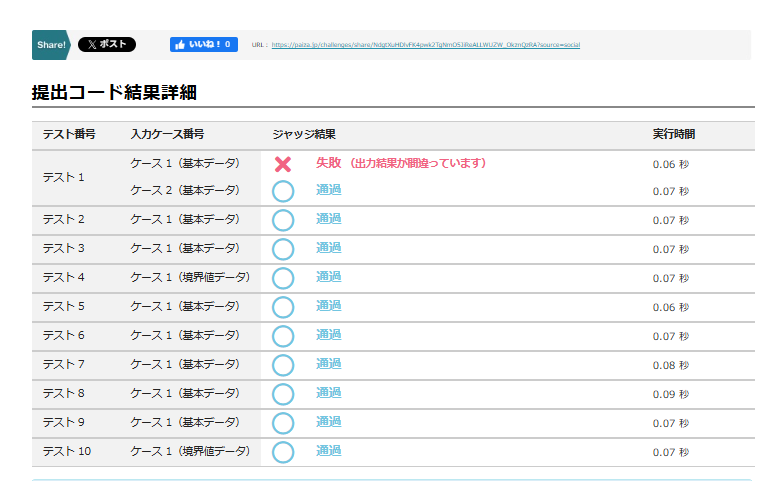Click the ジャッジ結果 column header
The image size is (763, 481).
coord(304,134)
